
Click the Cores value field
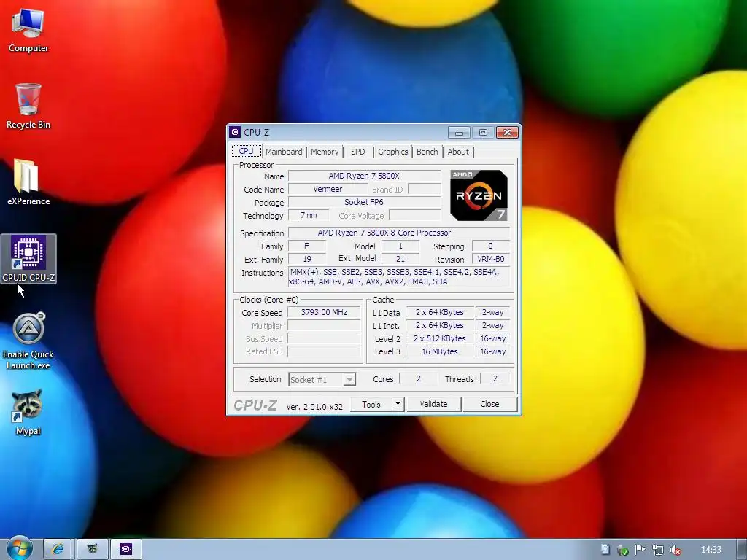point(418,378)
